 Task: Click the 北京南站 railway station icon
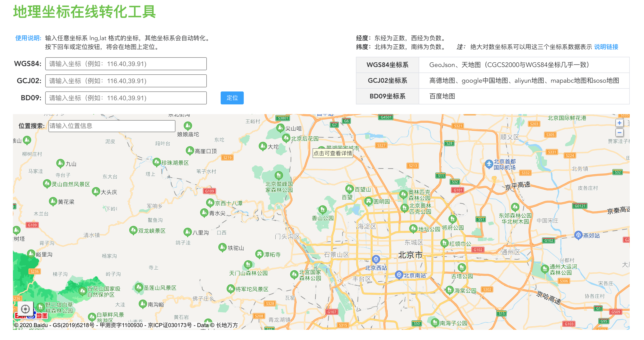coord(399,275)
